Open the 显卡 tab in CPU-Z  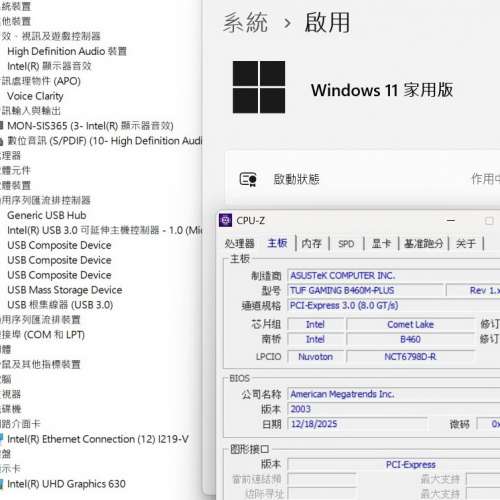[381, 244]
